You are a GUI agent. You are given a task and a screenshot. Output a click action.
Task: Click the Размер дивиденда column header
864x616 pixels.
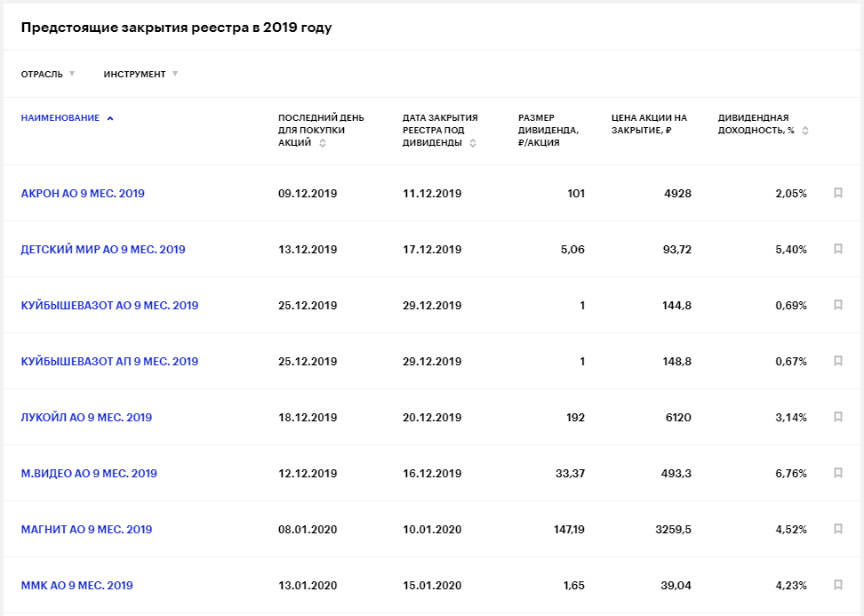pyautogui.click(x=548, y=130)
